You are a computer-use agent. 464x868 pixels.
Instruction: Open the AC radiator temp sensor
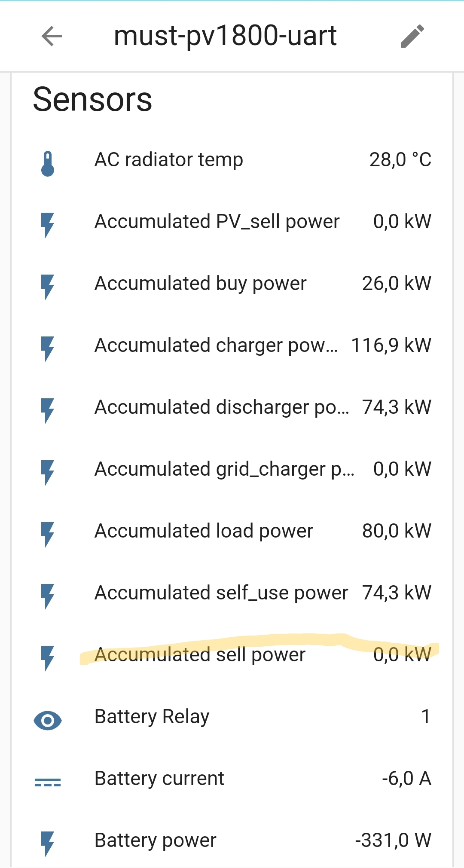pyautogui.click(x=169, y=160)
